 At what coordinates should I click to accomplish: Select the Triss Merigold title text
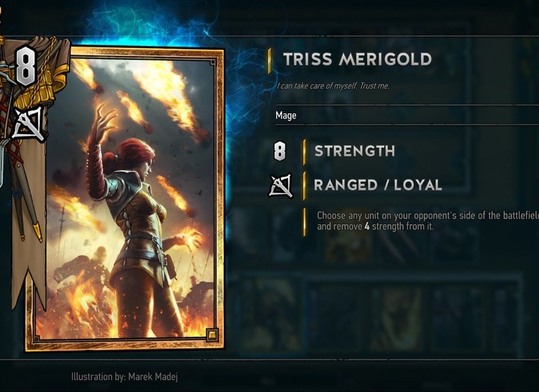[357, 59]
